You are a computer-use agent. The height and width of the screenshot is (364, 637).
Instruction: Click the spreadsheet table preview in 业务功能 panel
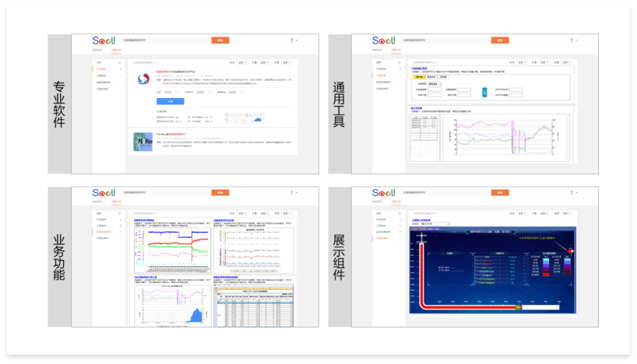(x=254, y=305)
